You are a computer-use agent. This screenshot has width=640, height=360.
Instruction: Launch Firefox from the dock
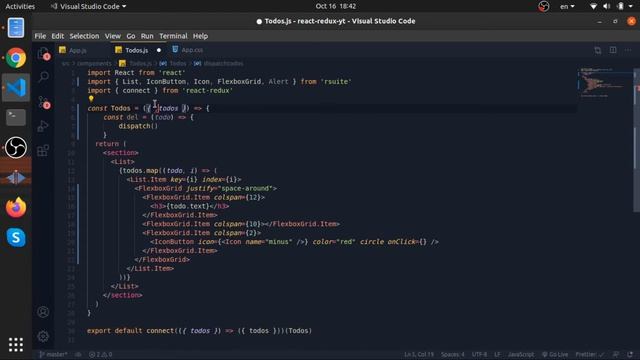pyautogui.click(x=16, y=207)
